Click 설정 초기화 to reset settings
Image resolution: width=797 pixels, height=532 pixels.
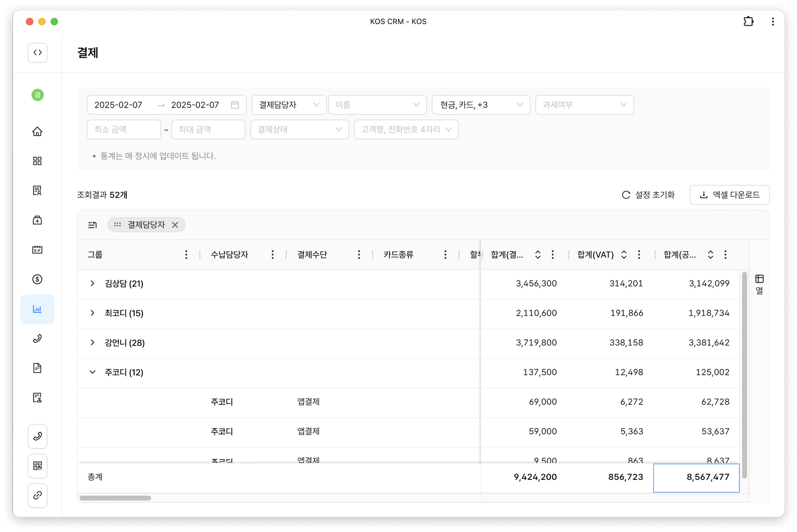tap(648, 195)
